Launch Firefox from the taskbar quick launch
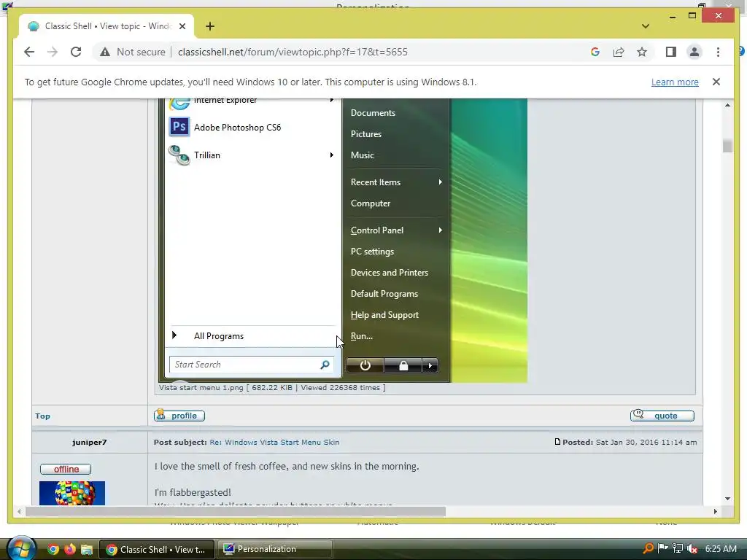 69,550
